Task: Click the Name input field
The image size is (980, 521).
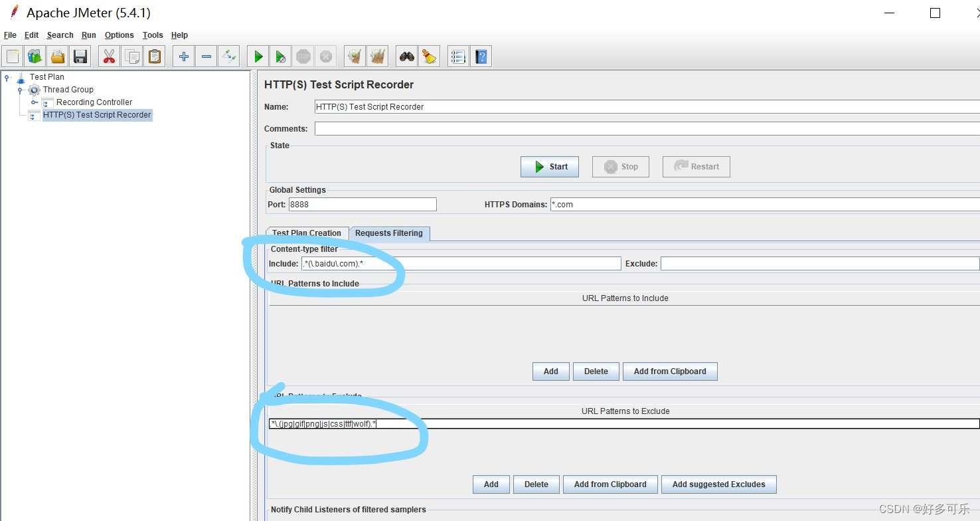Action: click(647, 107)
